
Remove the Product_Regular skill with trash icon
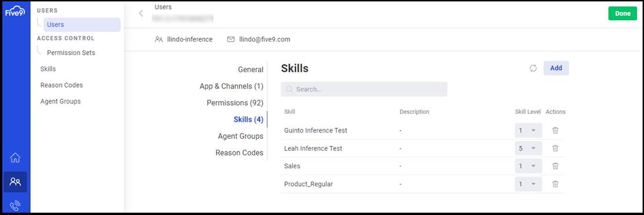[x=555, y=184]
